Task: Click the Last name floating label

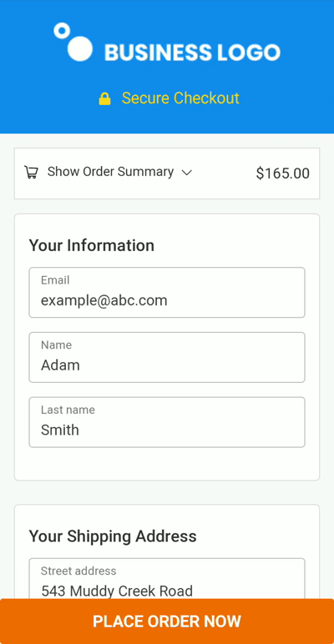Action: (68, 410)
